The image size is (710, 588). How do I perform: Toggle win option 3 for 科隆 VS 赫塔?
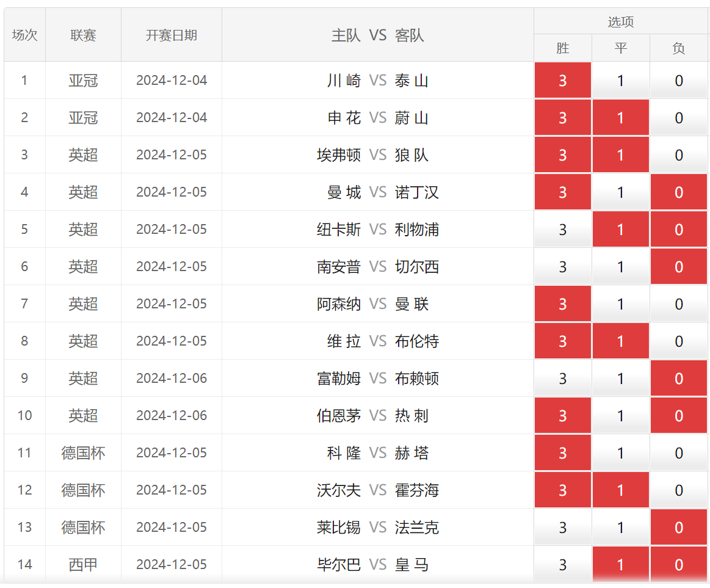(562, 452)
